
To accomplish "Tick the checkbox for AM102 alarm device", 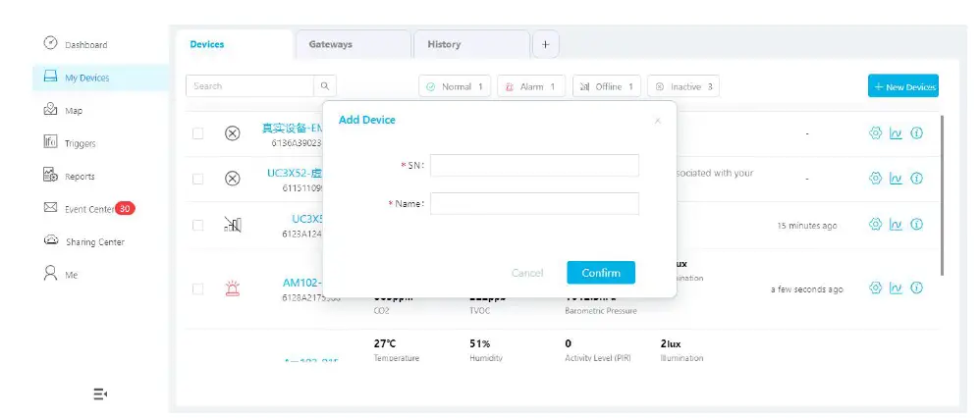I will pyautogui.click(x=197, y=288).
